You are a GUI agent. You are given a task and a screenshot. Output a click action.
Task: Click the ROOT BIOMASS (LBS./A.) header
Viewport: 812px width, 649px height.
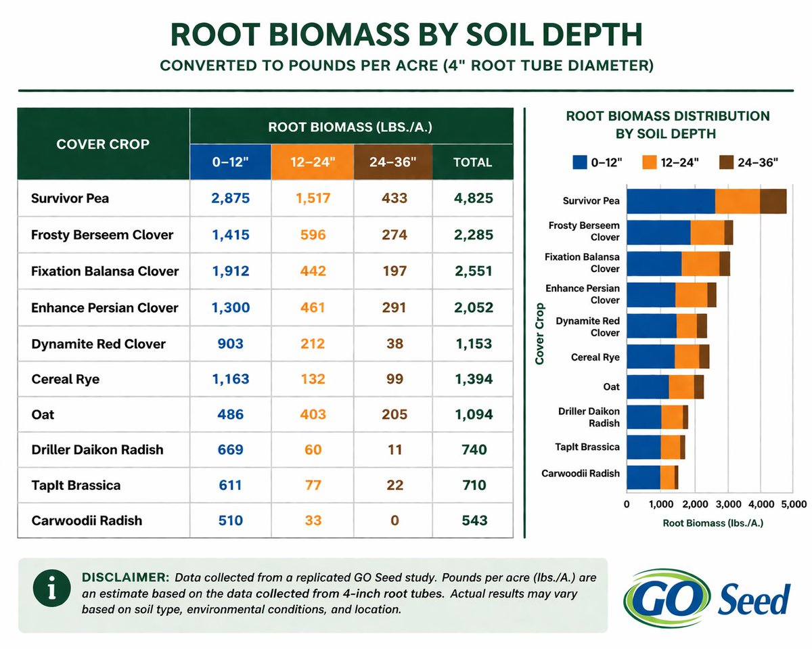[351, 127]
